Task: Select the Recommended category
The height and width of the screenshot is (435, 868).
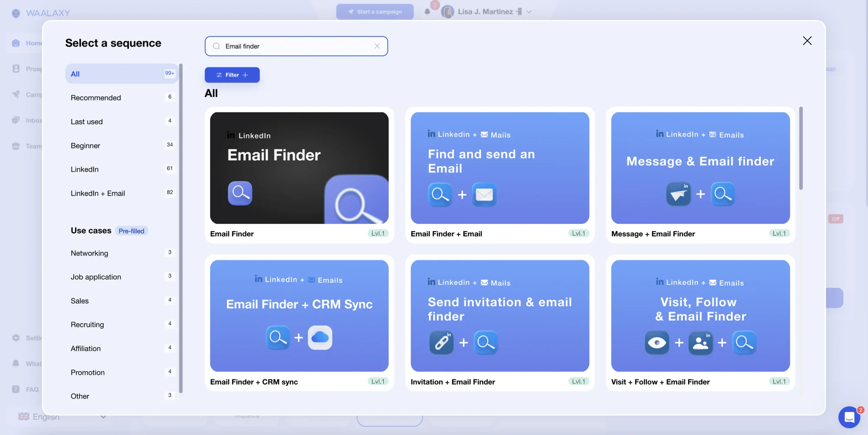Action: [x=122, y=98]
